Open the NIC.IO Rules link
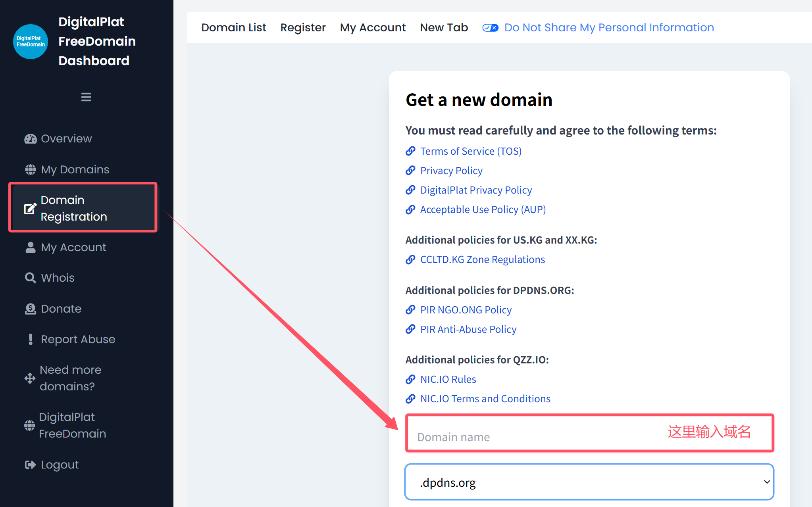 (x=448, y=379)
